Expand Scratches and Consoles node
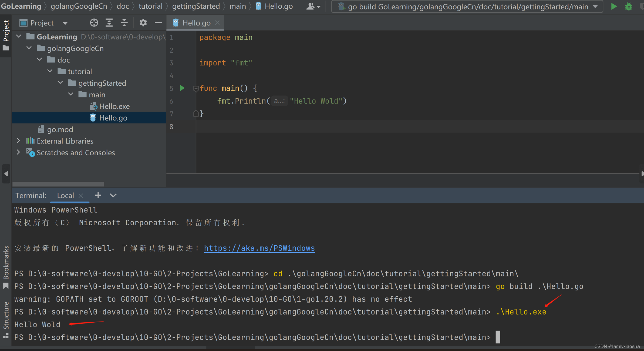Image resolution: width=644 pixels, height=351 pixels. tap(18, 152)
